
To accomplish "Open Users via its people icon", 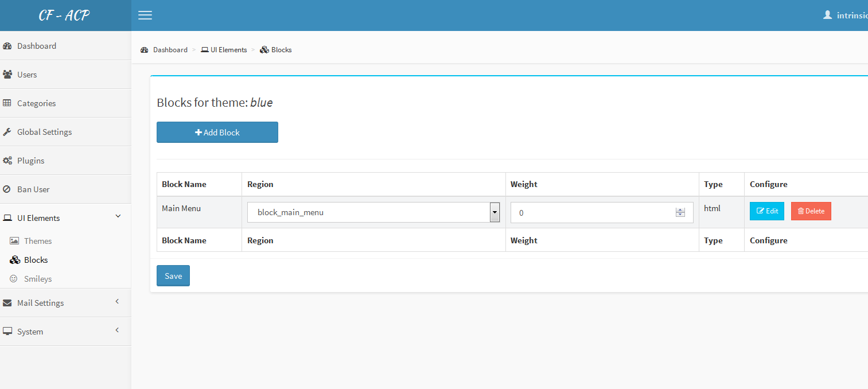I will 7,75.
